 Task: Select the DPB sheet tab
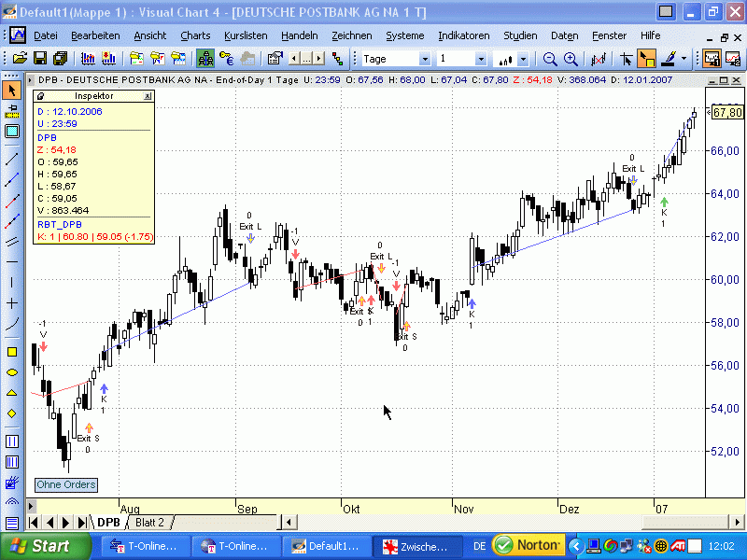(x=108, y=523)
